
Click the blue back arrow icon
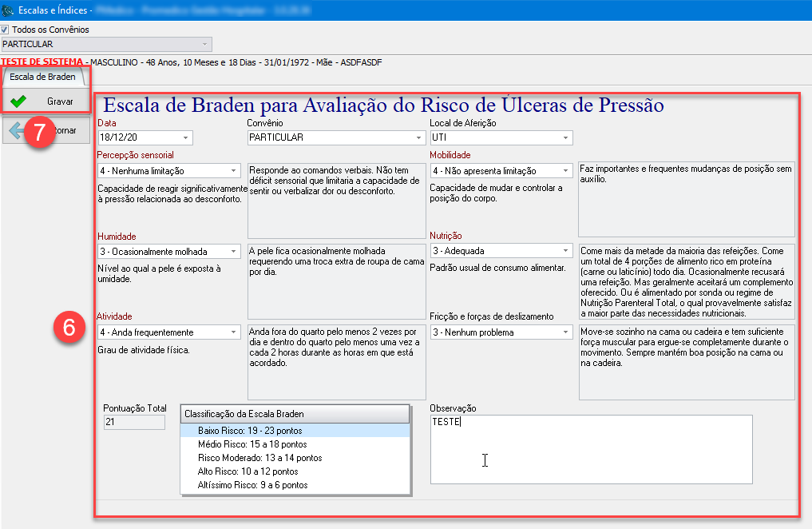point(14,130)
